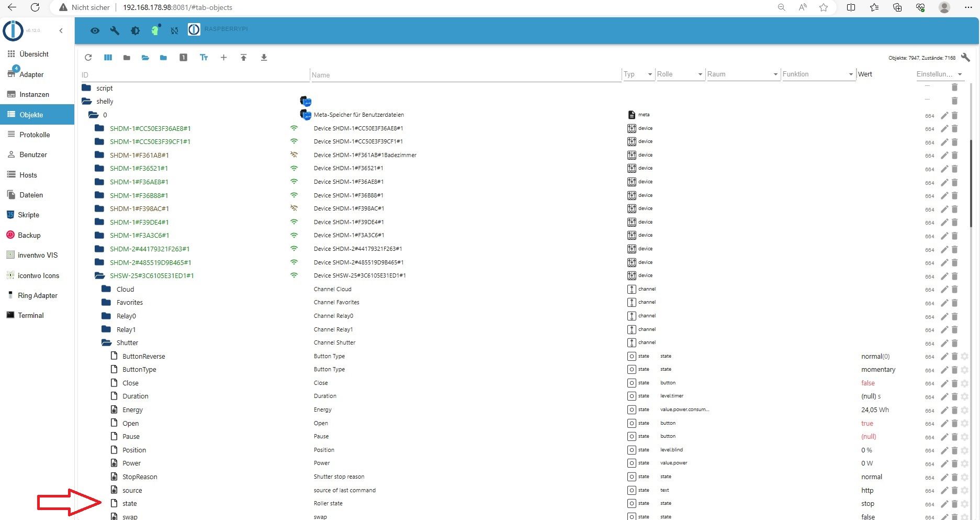This screenshot has height=520, width=980.
Task: Add this page to browser favorites star
Action: (824, 7)
